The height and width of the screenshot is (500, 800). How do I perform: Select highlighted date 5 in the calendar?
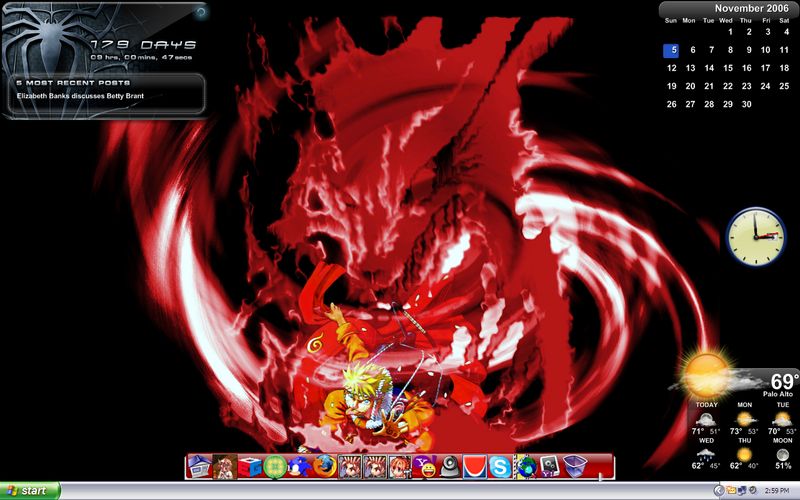671,50
